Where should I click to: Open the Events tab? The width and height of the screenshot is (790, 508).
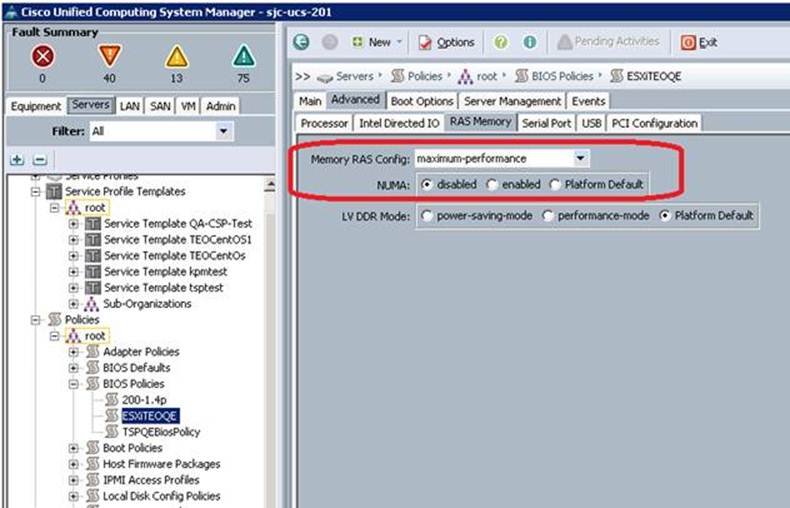point(588,101)
